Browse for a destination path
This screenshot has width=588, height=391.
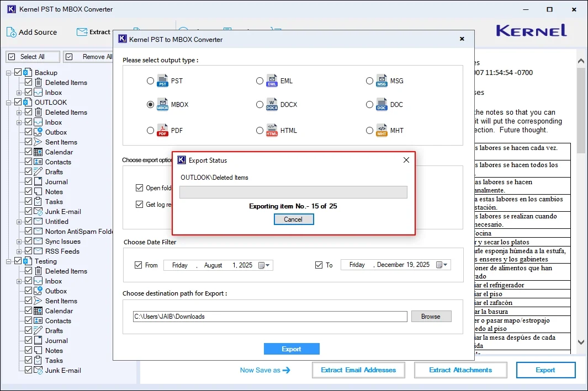tap(431, 316)
